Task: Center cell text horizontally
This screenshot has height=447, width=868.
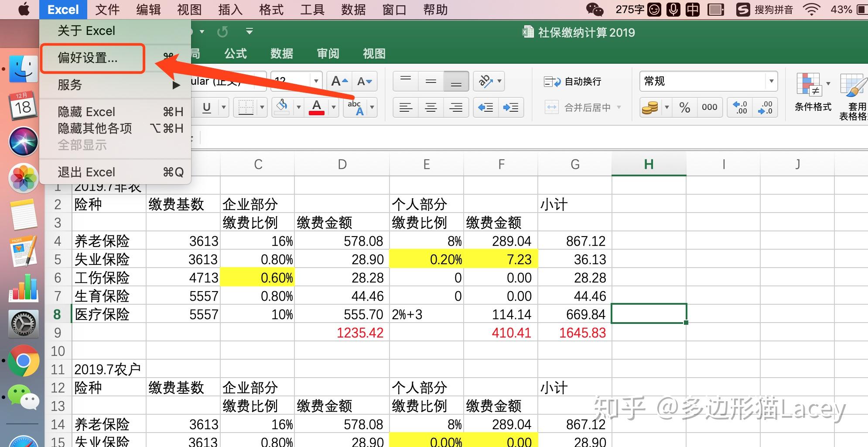Action: [431, 107]
